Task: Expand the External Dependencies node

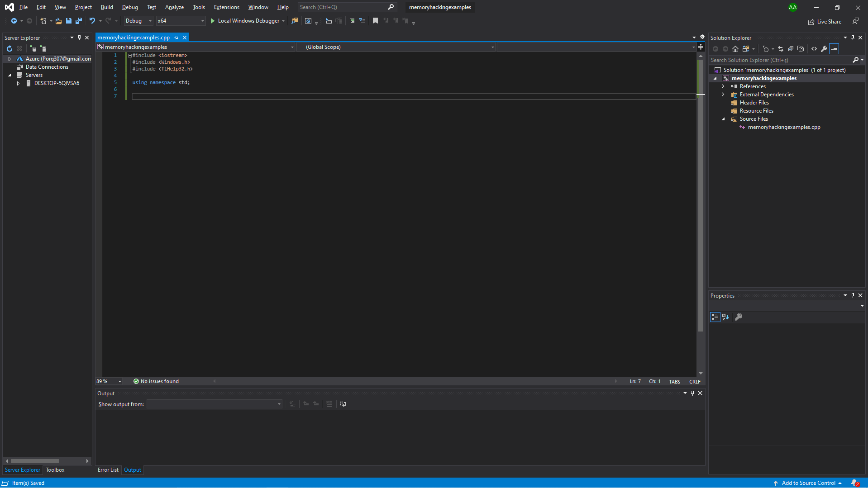Action: click(723, 95)
